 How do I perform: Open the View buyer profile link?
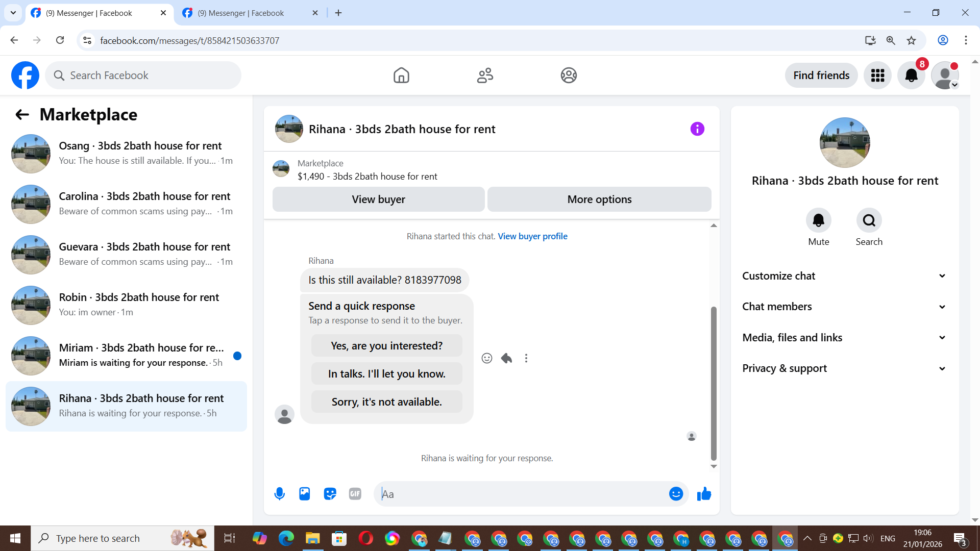click(532, 236)
